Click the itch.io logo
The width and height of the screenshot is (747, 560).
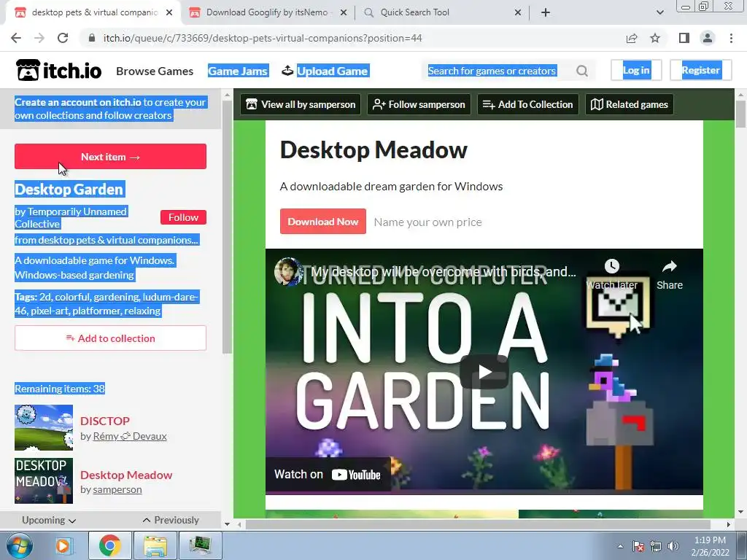58,71
